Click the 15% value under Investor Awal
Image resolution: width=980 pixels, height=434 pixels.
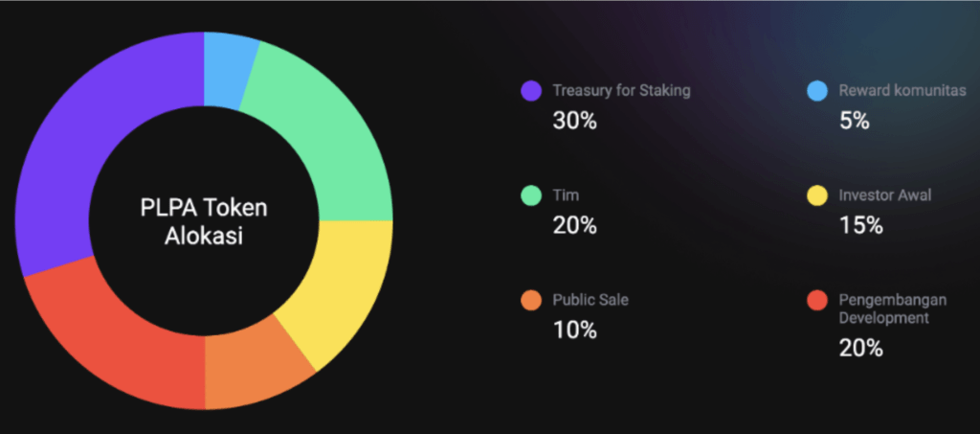pyautogui.click(x=860, y=225)
